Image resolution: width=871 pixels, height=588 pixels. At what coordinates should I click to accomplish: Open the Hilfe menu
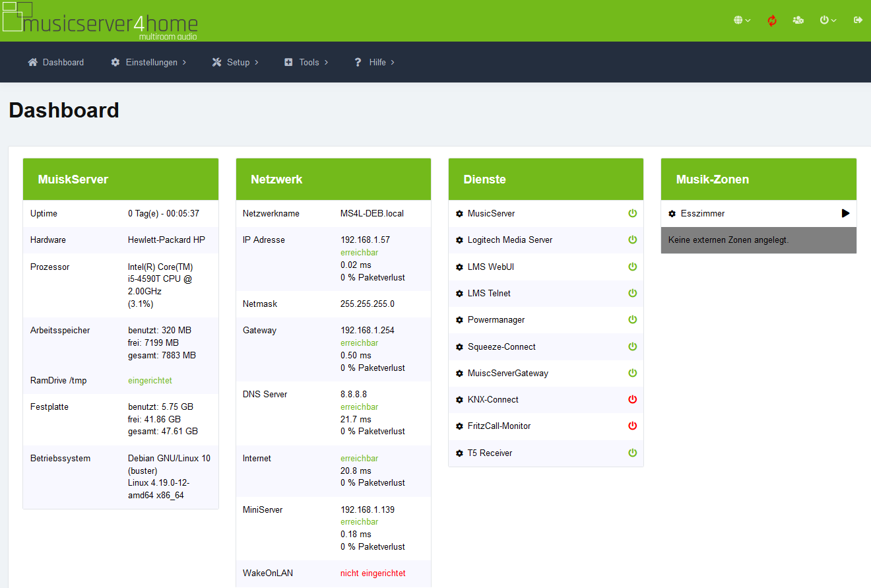click(x=374, y=62)
